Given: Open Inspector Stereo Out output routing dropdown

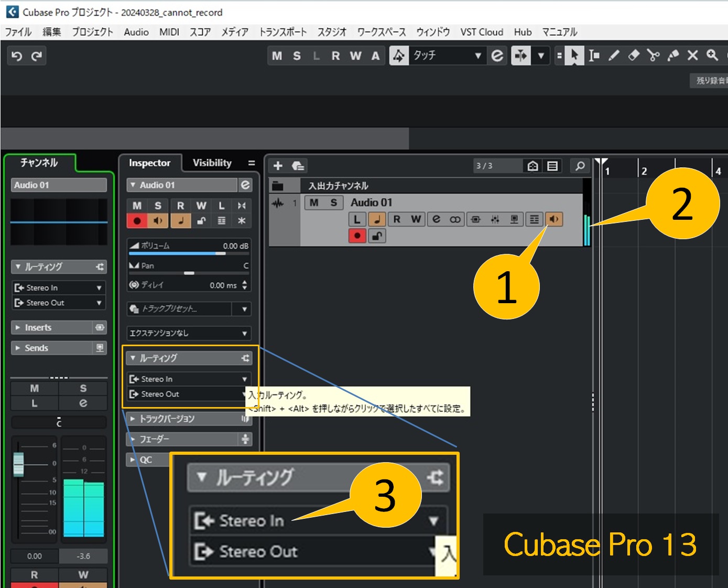Looking at the screenshot, I should click(x=189, y=394).
